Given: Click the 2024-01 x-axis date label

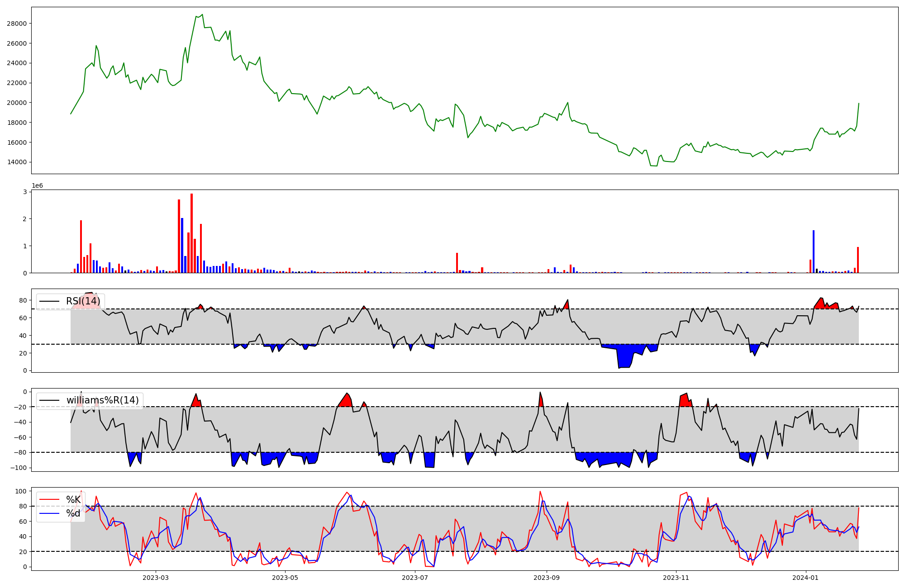Looking at the screenshot, I should tap(806, 578).
